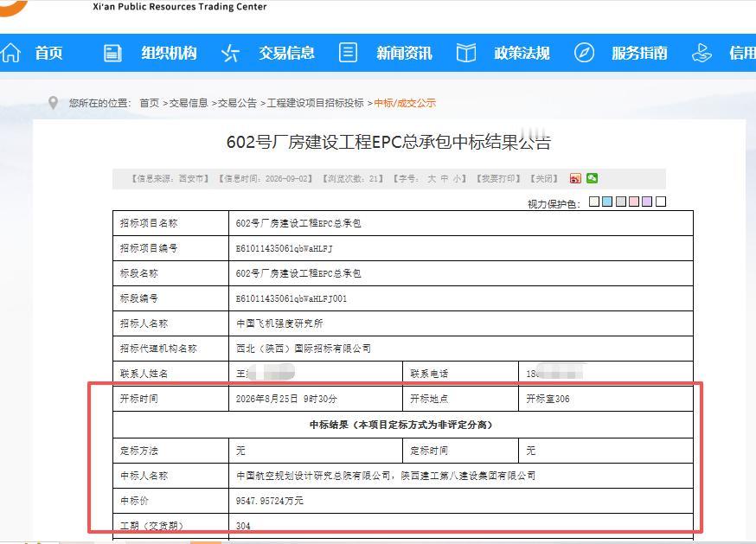Click the 新闻资讯 list icon
The image size is (756, 544).
pyautogui.click(x=348, y=53)
